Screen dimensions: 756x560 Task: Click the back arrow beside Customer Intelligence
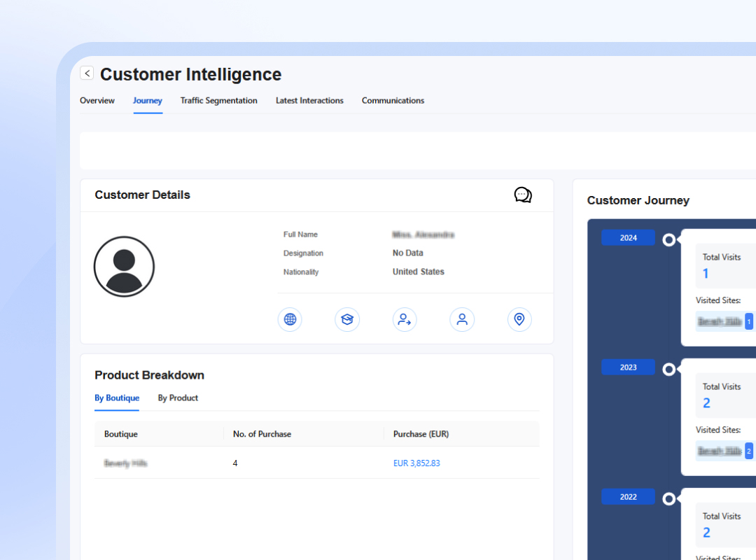tap(87, 73)
